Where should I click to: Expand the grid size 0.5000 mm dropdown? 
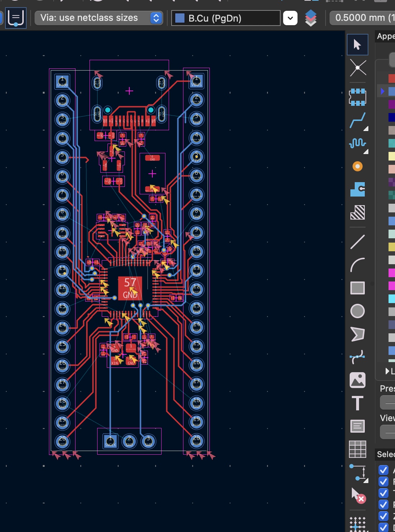[x=362, y=18]
